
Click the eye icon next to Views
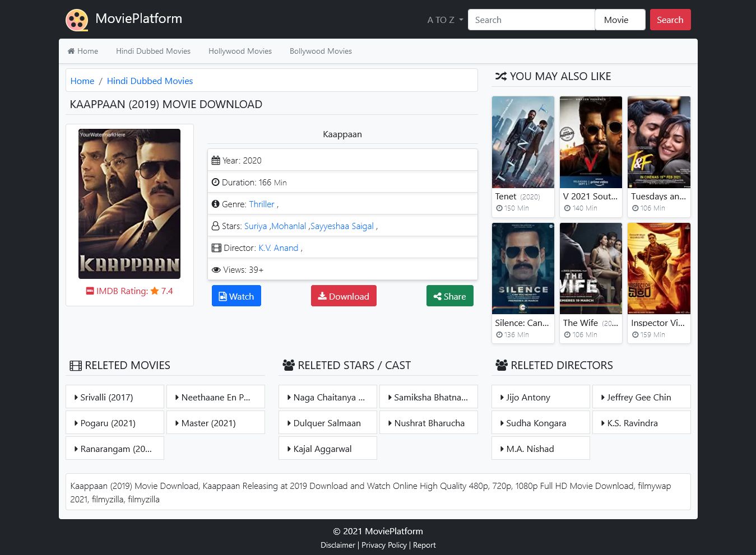(216, 270)
